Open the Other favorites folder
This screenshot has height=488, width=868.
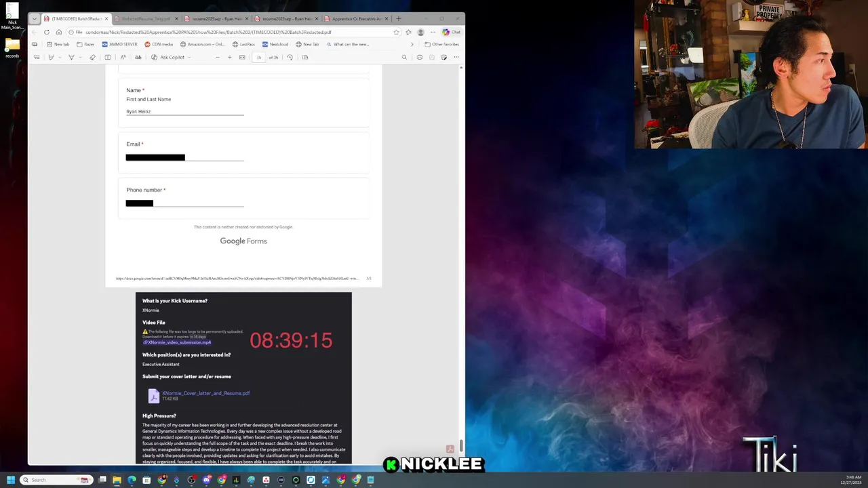(441, 44)
